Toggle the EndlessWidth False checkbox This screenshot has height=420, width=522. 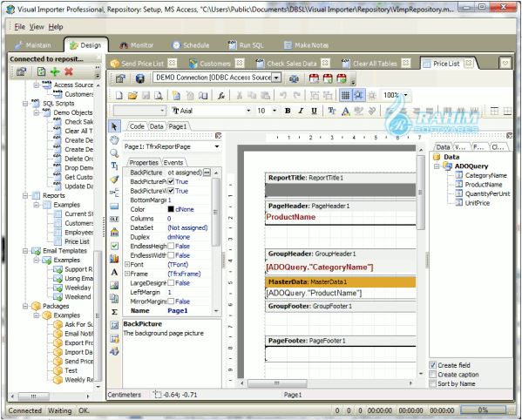[171, 255]
